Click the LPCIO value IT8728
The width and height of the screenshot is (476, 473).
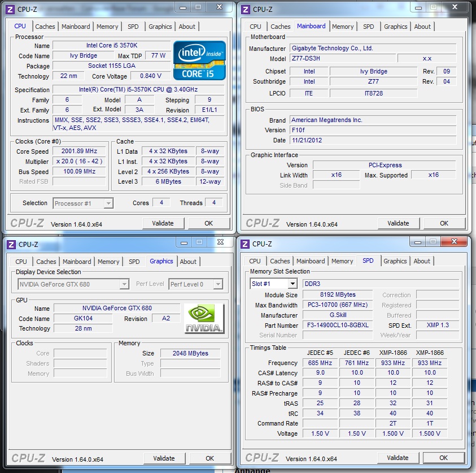pyautogui.click(x=374, y=94)
